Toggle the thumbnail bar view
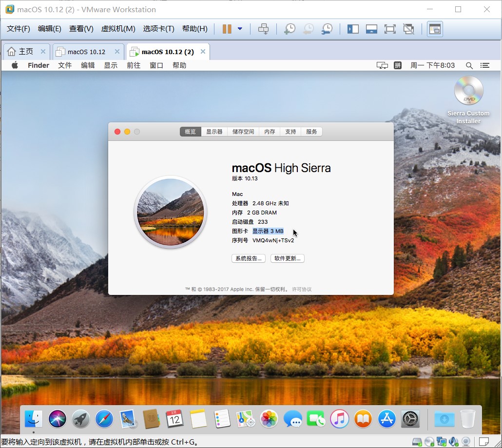 [x=371, y=29]
